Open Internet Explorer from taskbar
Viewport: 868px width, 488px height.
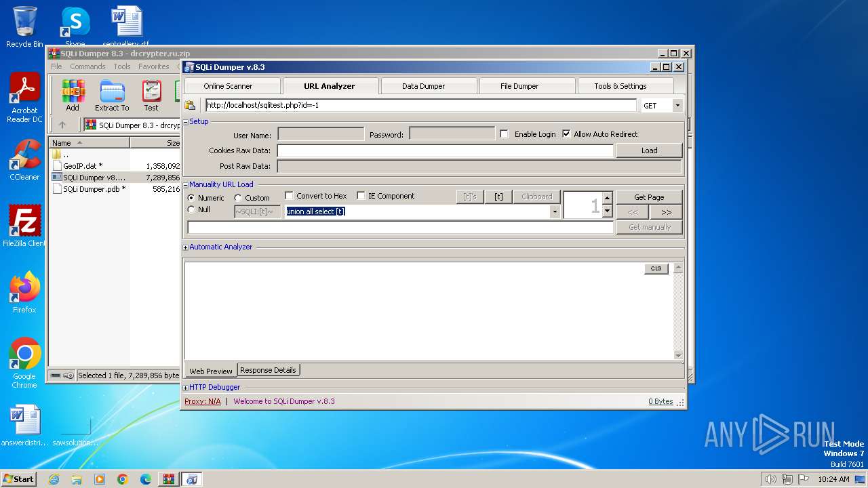click(x=54, y=479)
